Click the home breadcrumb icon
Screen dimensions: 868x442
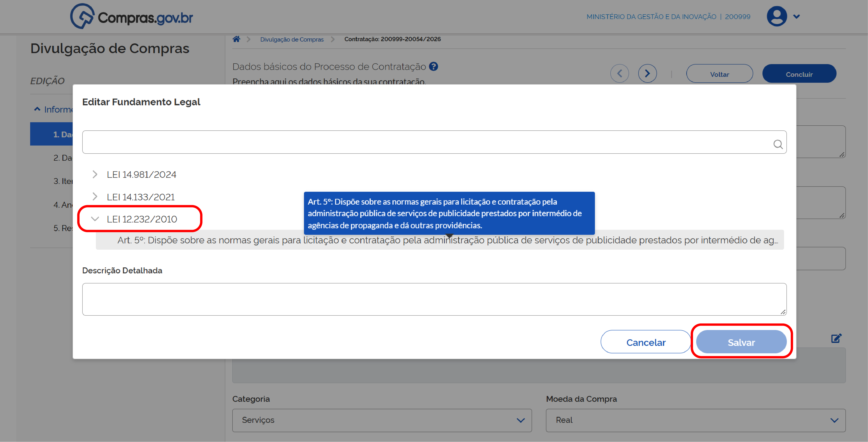[236, 39]
